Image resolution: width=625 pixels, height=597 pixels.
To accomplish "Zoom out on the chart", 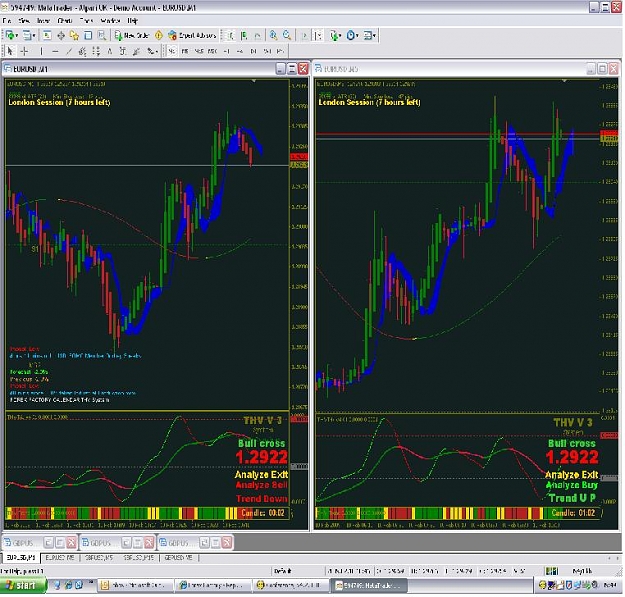I will [287, 35].
